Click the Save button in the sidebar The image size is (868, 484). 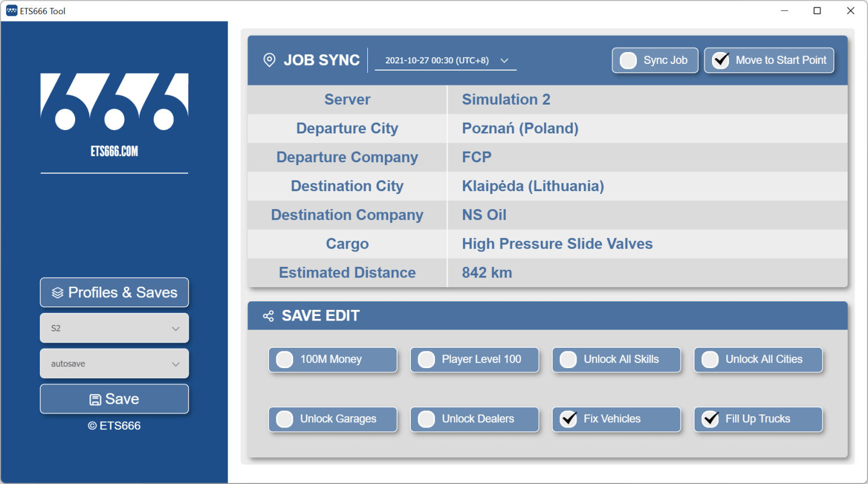[114, 399]
